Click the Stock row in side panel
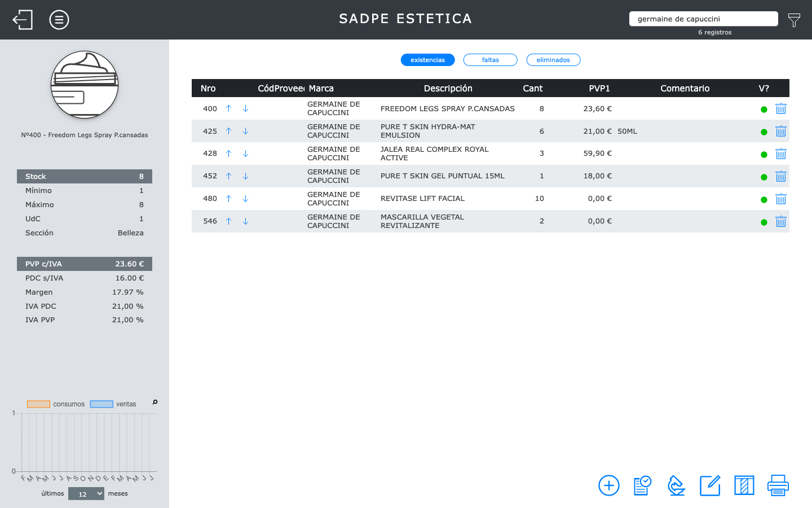 coord(85,176)
